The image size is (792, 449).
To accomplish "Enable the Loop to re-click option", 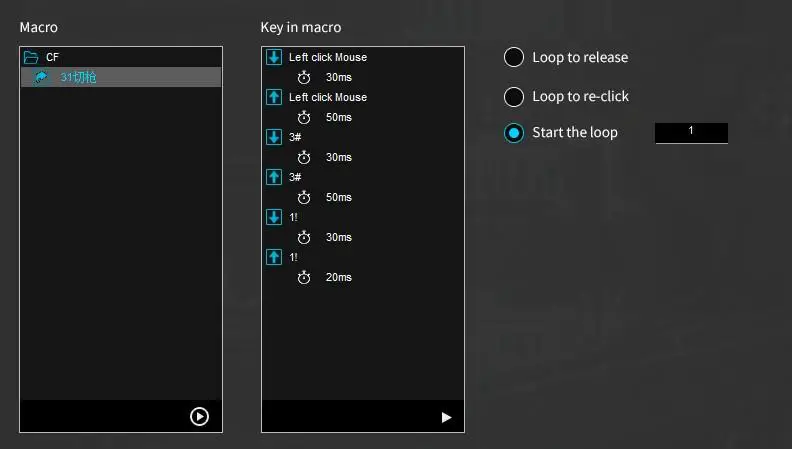I will (x=514, y=97).
